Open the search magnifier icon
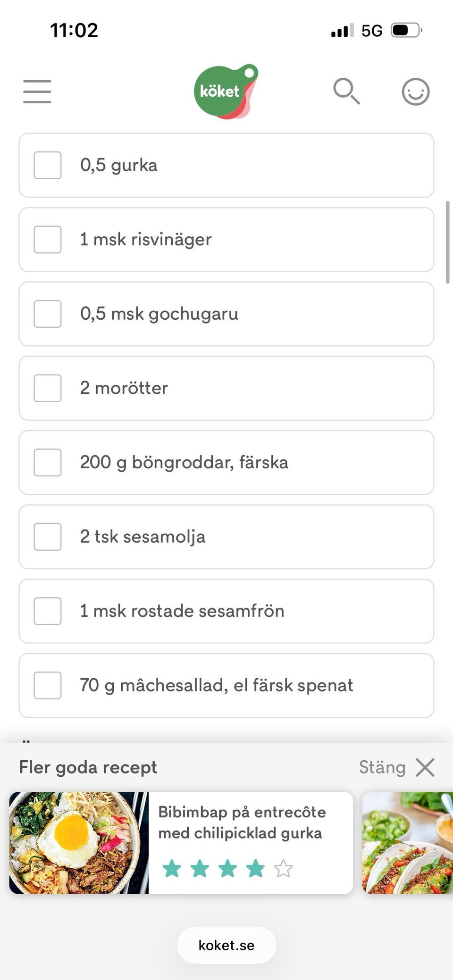The height and width of the screenshot is (980, 453). click(x=346, y=91)
